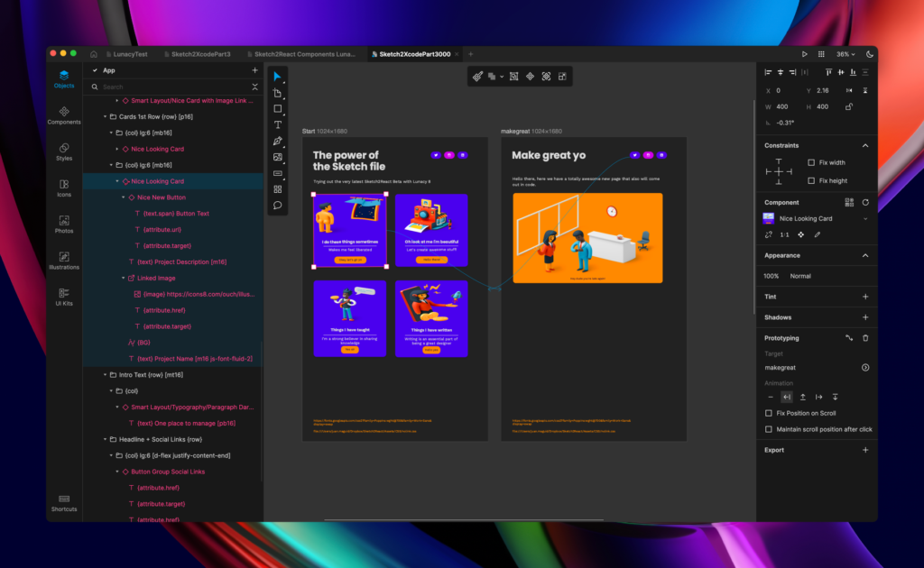Select the Pen tool

[278, 142]
